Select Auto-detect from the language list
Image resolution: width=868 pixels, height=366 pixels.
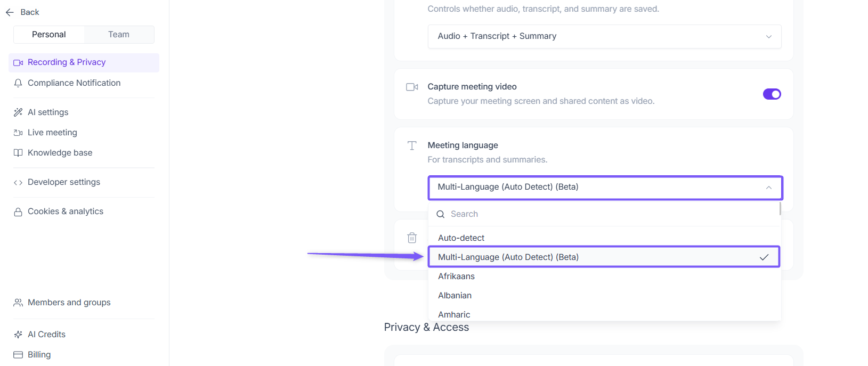(x=461, y=238)
